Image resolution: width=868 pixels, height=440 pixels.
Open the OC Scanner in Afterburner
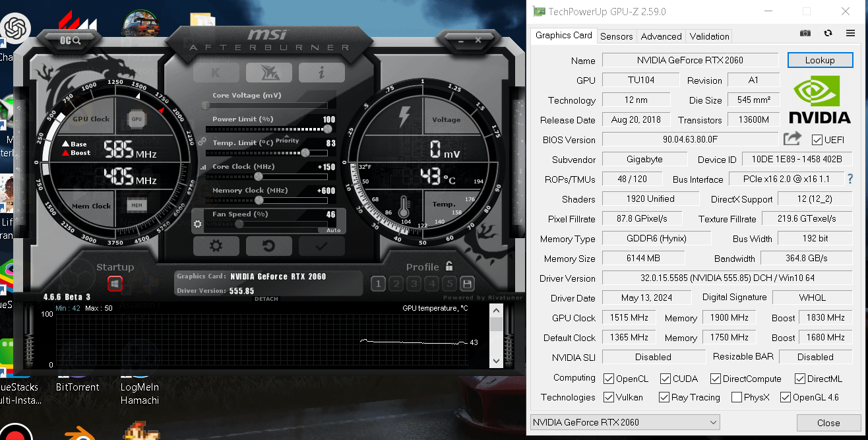coord(71,40)
